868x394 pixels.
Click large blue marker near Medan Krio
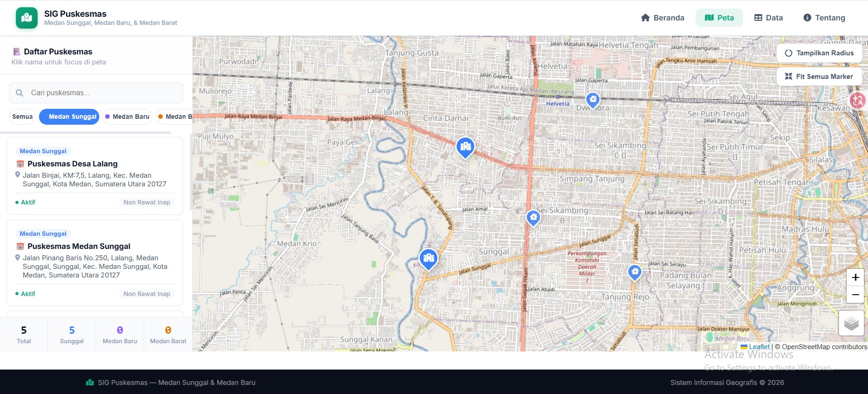tap(428, 259)
